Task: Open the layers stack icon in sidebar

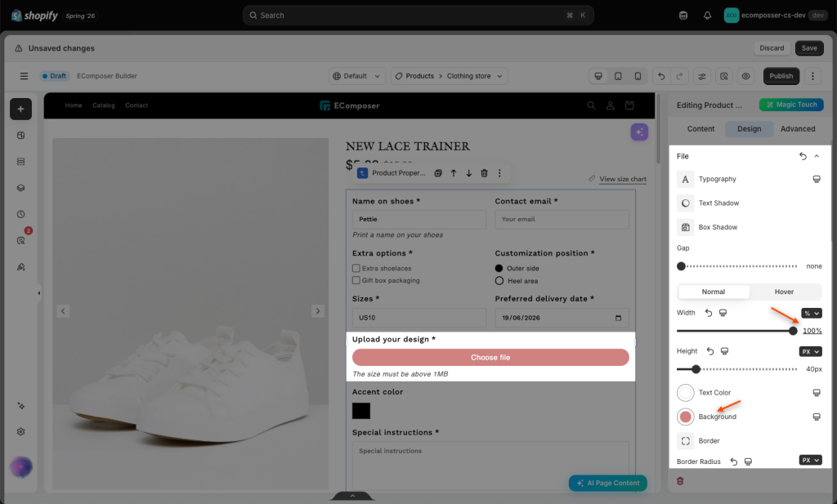Action: tap(20, 188)
